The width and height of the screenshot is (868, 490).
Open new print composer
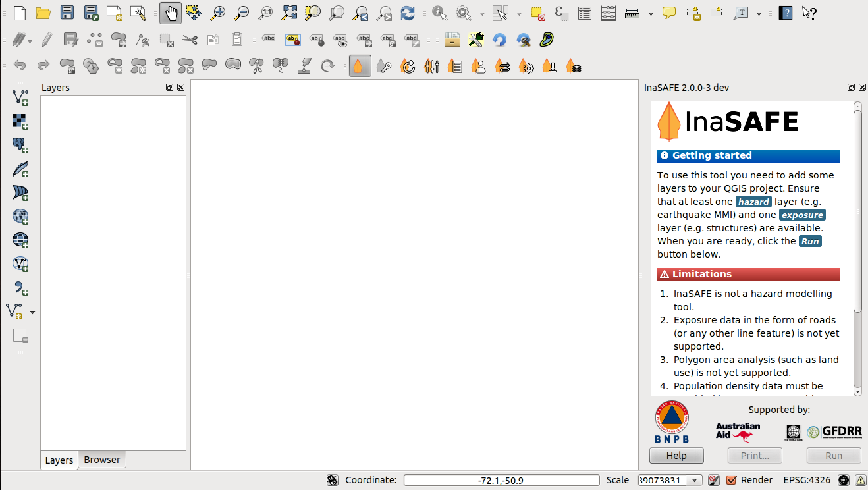(x=115, y=13)
